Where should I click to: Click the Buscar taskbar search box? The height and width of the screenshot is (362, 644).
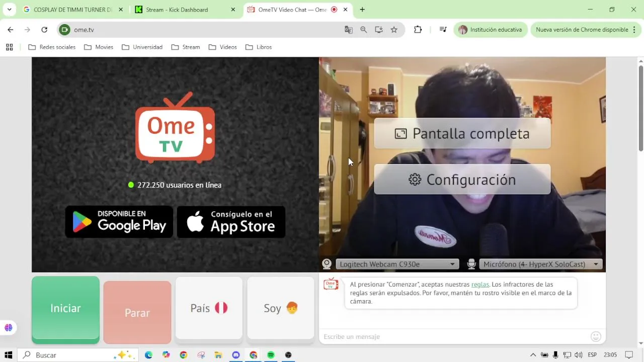[x=78, y=355]
